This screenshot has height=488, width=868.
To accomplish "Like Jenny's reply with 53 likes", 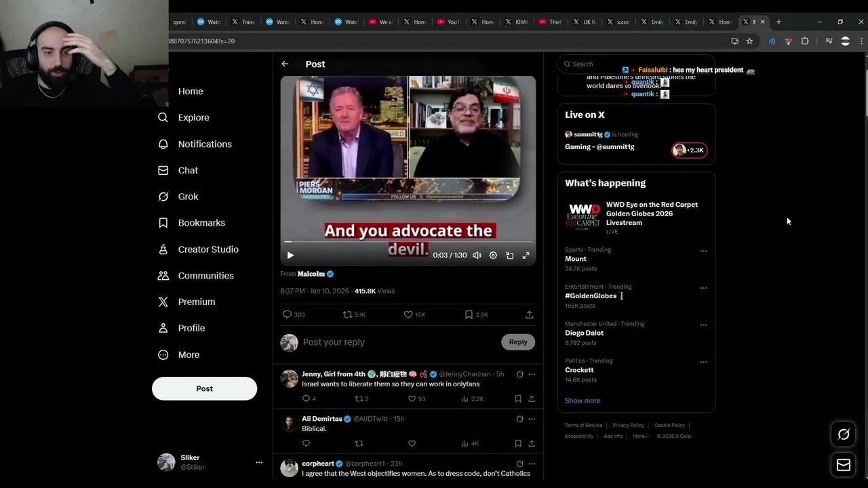I will click(417, 399).
